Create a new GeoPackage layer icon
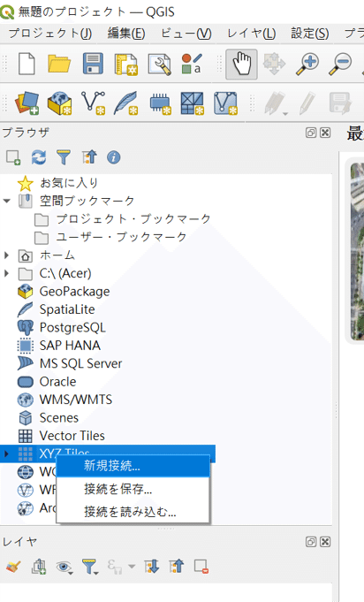Screen dimensions: 364x602 click(x=59, y=103)
